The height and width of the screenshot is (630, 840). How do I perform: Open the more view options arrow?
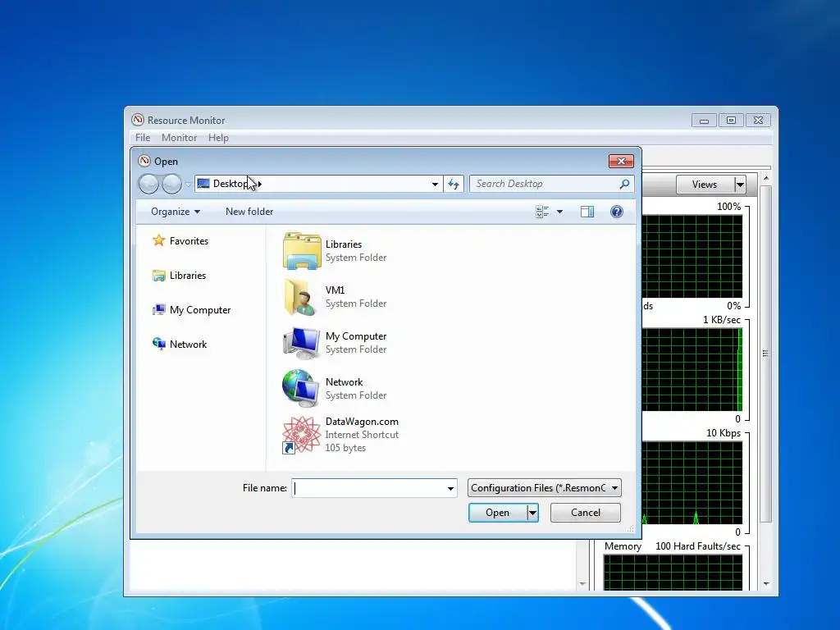click(x=559, y=212)
